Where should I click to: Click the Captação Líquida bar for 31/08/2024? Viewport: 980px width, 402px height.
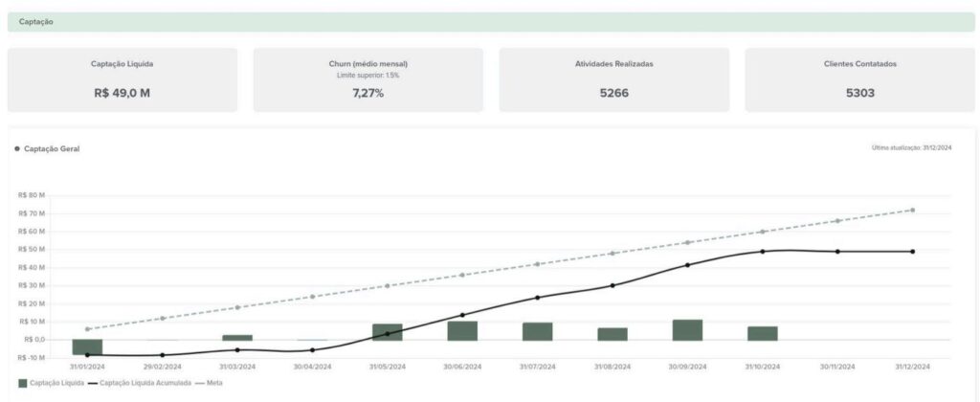(x=612, y=334)
